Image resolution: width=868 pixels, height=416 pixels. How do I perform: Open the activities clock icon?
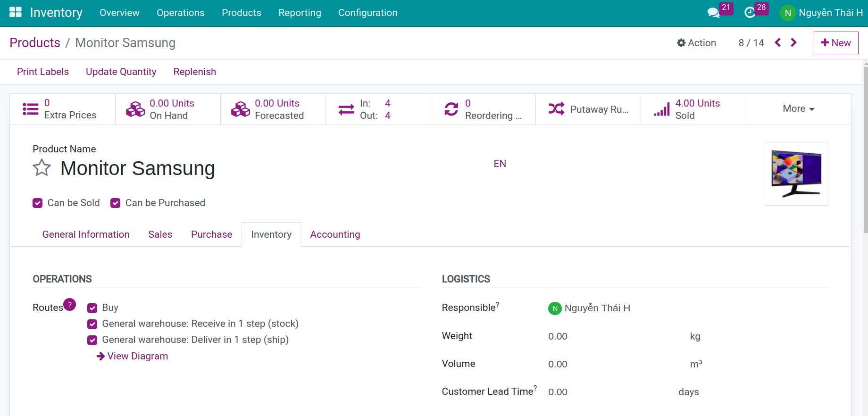point(750,13)
